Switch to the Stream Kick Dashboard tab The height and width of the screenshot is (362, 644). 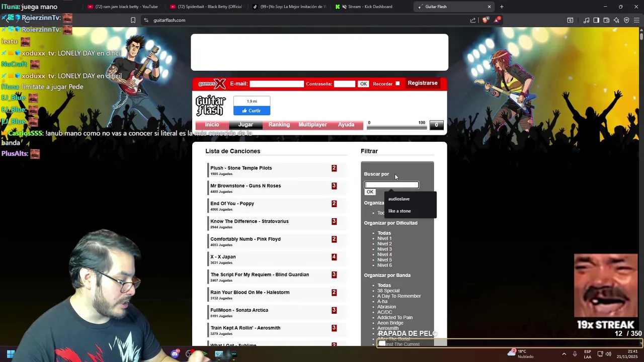(371, 7)
